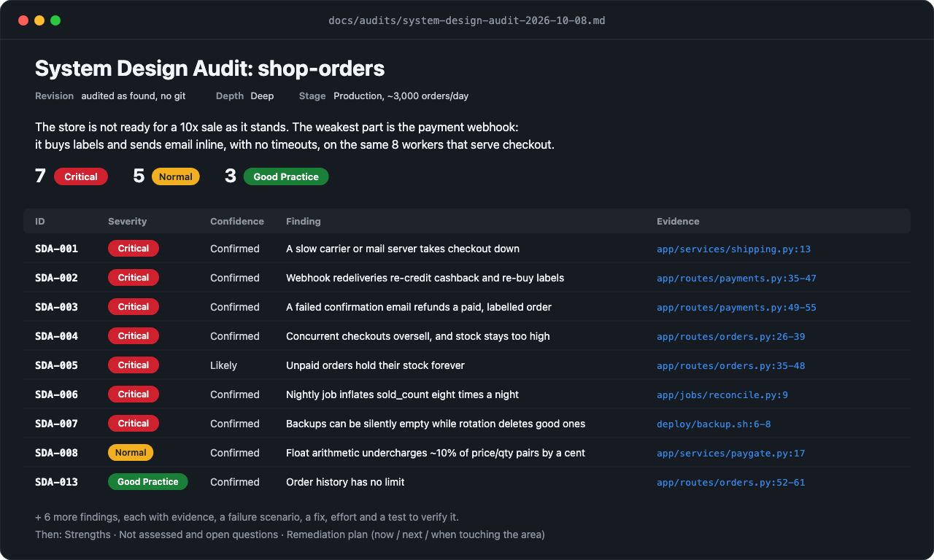The height and width of the screenshot is (560, 934).
Task: Click the Depth value 'Deep'
Action: pos(262,96)
